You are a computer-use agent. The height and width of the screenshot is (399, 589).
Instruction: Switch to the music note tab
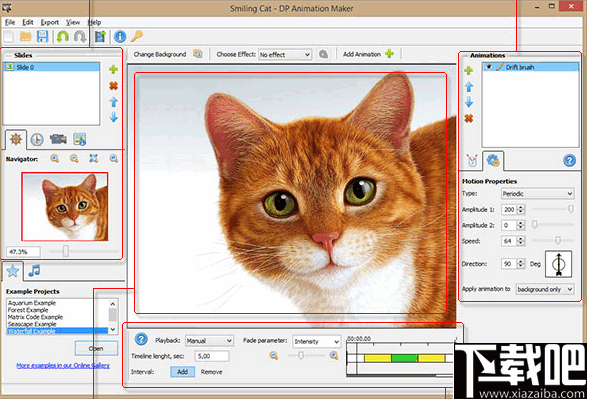tap(34, 271)
